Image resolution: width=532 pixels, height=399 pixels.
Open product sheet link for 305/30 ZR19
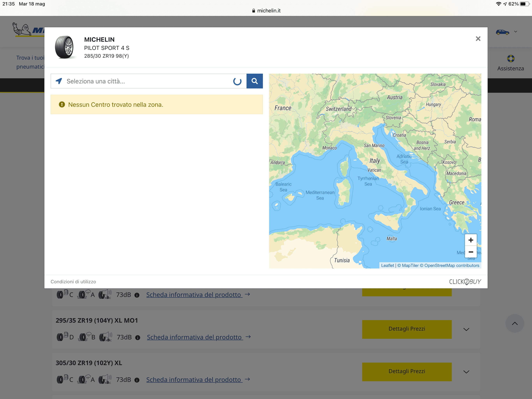(198, 380)
